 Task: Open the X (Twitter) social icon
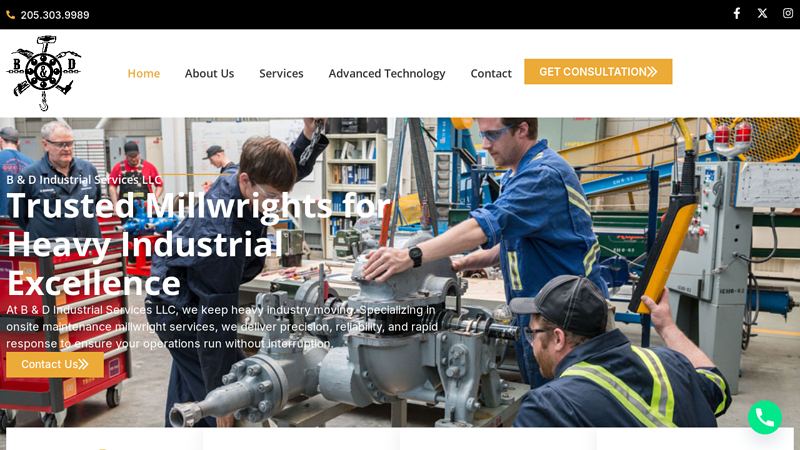[762, 14]
